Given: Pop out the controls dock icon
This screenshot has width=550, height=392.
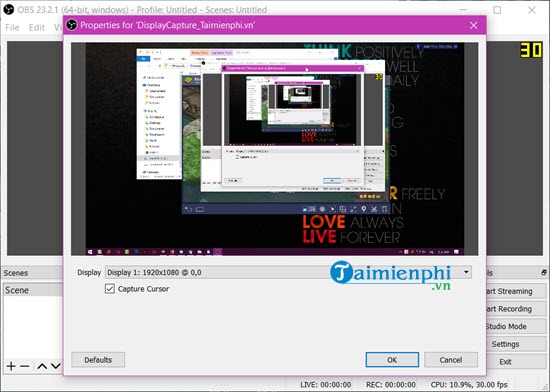Looking at the screenshot, I should click(544, 272).
